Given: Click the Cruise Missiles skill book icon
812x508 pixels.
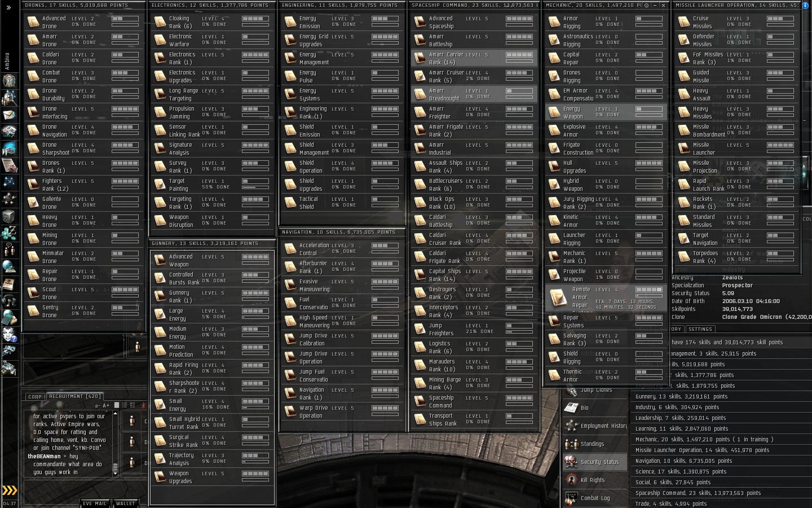Looking at the screenshot, I should [x=684, y=22].
